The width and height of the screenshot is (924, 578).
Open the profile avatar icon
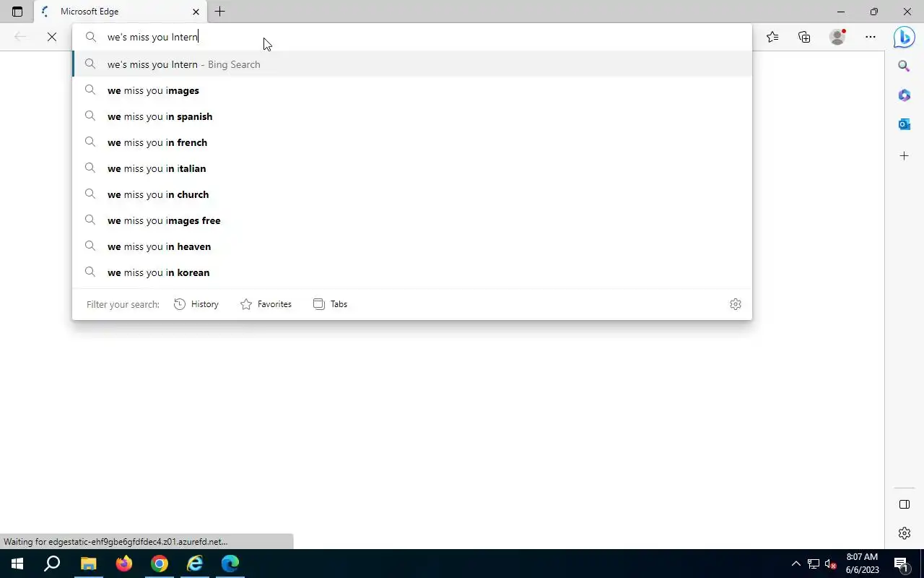[837, 37]
